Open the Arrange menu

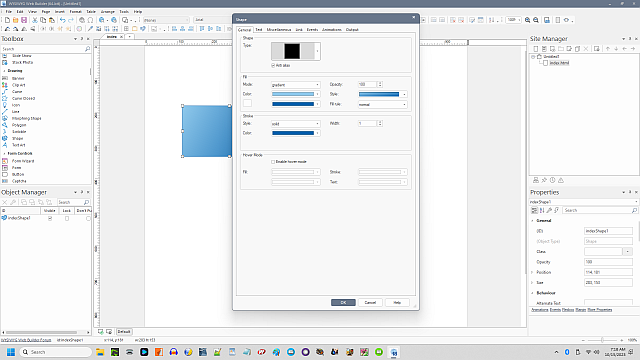(x=108, y=12)
